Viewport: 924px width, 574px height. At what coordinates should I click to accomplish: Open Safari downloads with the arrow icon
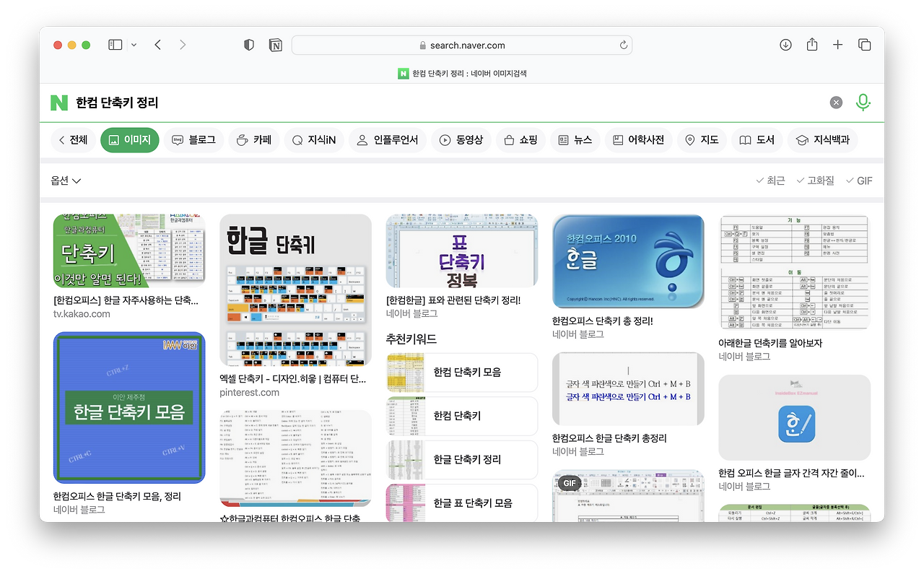click(x=785, y=44)
